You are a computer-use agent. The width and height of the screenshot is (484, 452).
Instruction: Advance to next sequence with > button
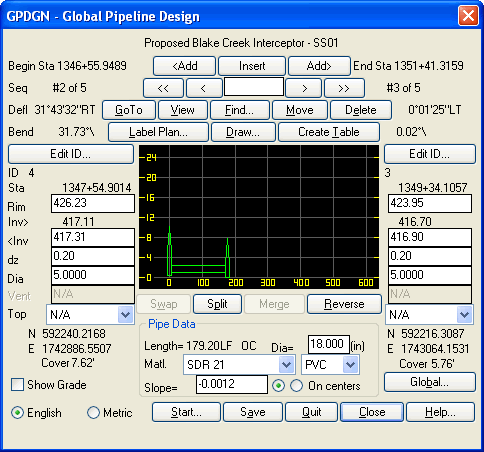click(x=304, y=88)
